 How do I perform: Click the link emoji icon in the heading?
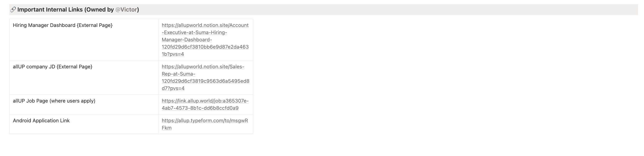(13, 9)
